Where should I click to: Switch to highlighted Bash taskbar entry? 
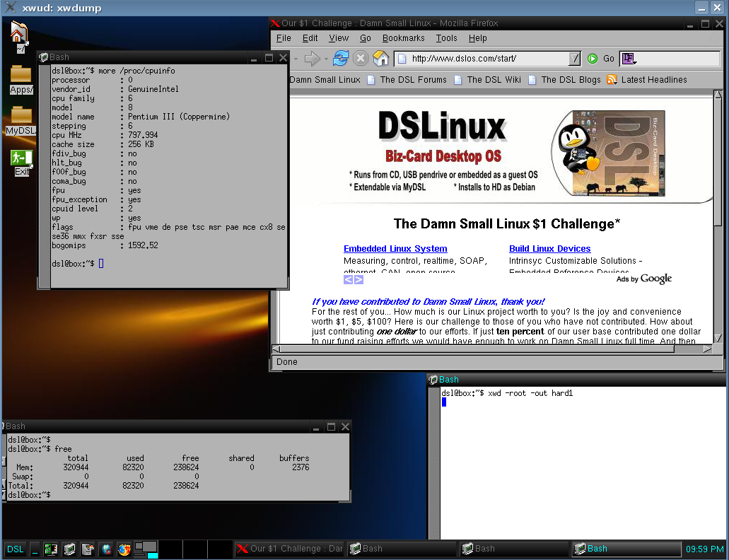626,549
